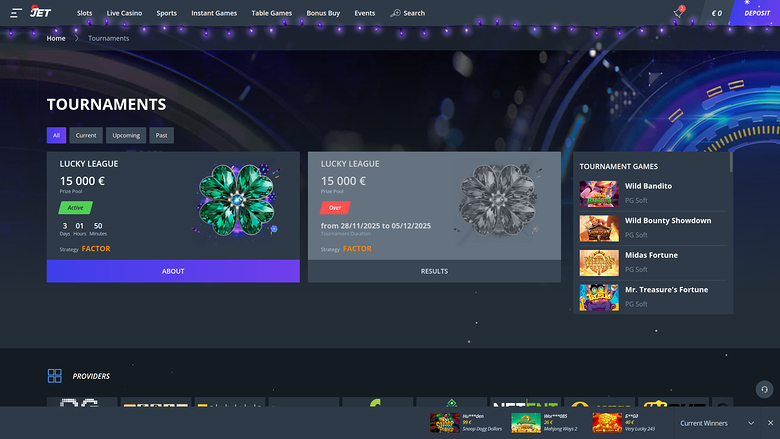Open Mahjong Ways 2 winner thumbnail
The image size is (780, 439).
click(x=526, y=423)
